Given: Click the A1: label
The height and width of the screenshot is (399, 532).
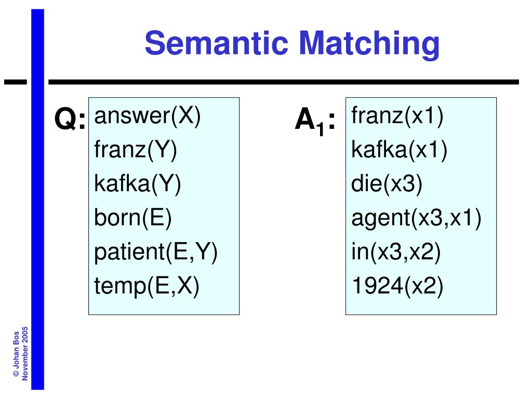Looking at the screenshot, I should point(315,121).
